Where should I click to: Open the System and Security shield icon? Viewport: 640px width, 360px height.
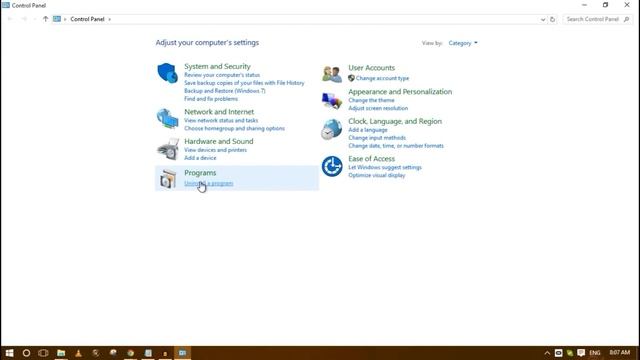coord(167,73)
